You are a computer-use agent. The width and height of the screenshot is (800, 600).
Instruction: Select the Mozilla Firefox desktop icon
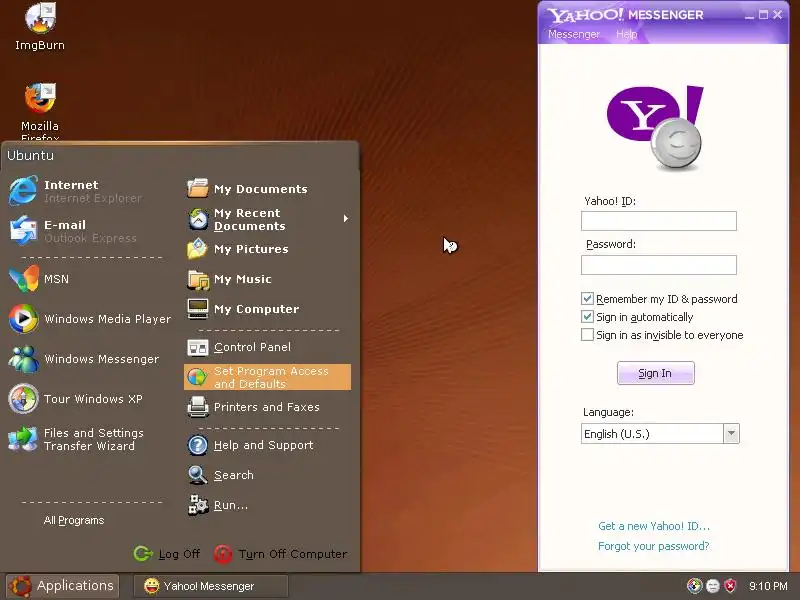(40, 112)
